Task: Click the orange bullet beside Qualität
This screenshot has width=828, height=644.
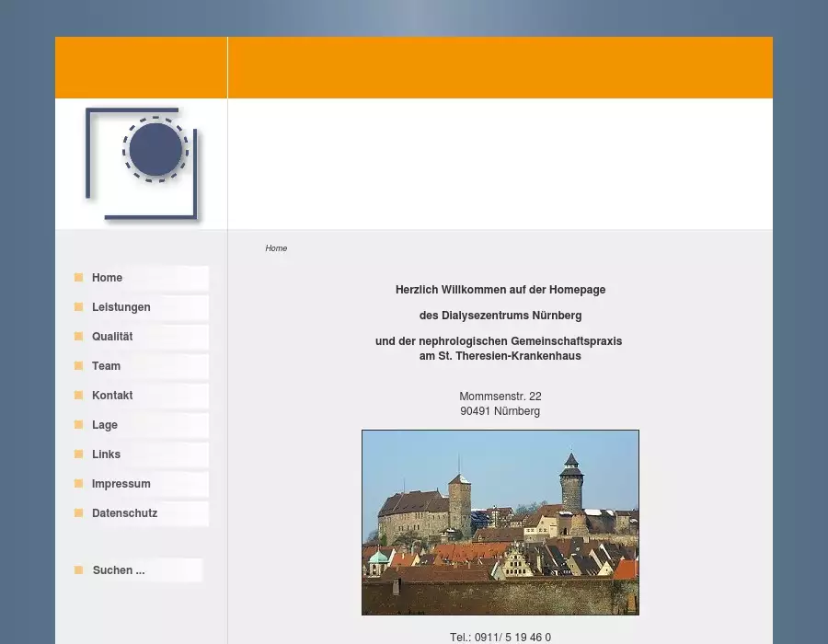Action: [x=79, y=337]
